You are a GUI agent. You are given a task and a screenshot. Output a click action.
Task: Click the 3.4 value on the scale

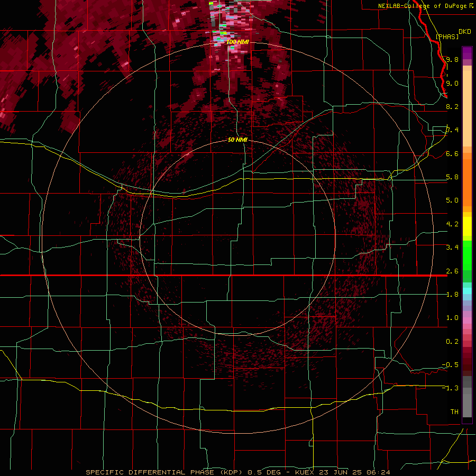click(x=452, y=248)
